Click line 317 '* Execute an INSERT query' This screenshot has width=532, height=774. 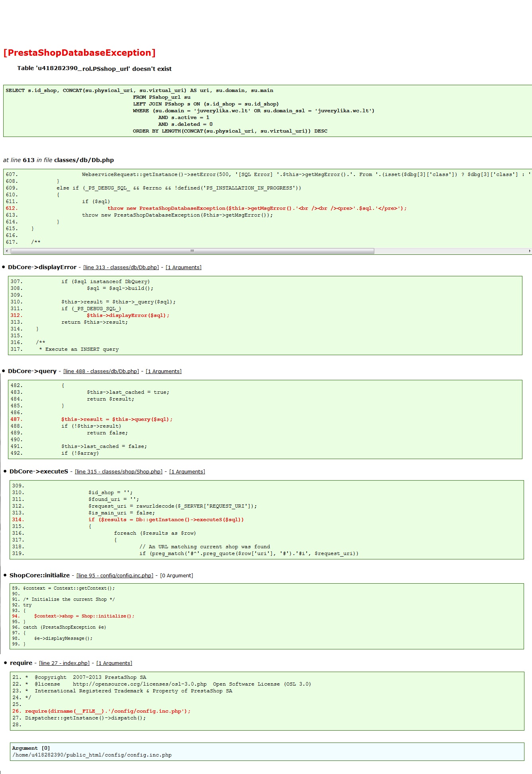79,349
